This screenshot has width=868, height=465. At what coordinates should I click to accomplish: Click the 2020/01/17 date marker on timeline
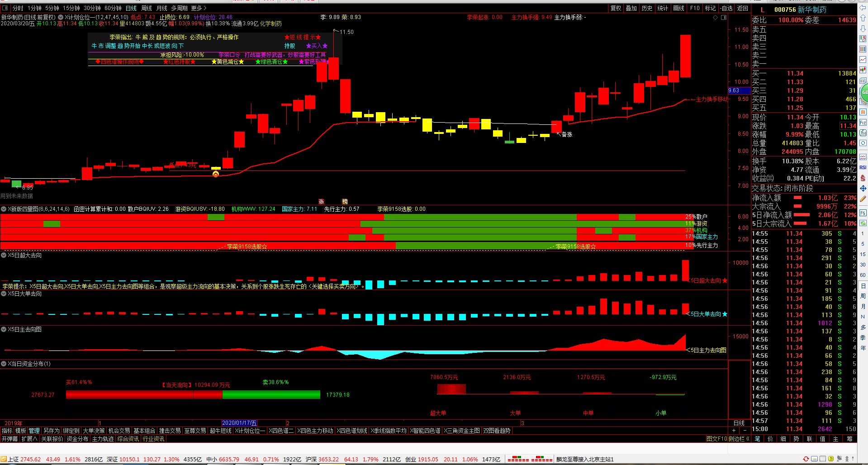[239, 423]
